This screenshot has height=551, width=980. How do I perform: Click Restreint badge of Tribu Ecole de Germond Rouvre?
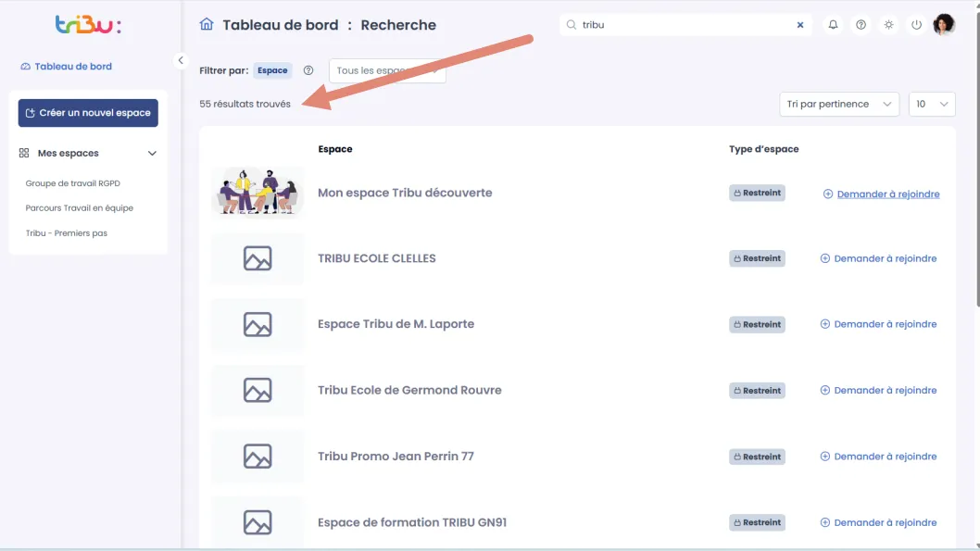[x=757, y=391]
